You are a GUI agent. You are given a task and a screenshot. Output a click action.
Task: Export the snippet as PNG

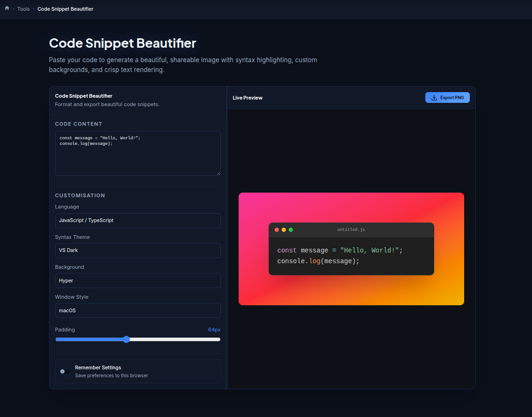coord(447,98)
